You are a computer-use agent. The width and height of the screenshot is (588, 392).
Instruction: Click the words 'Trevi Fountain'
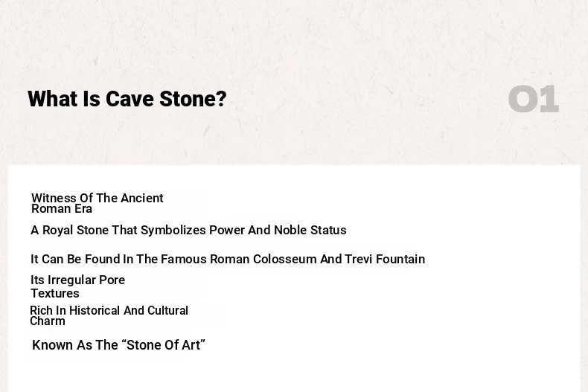tap(385, 259)
